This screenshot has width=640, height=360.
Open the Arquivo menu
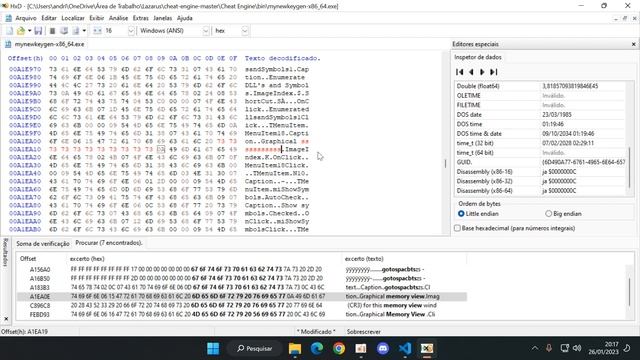point(26,18)
